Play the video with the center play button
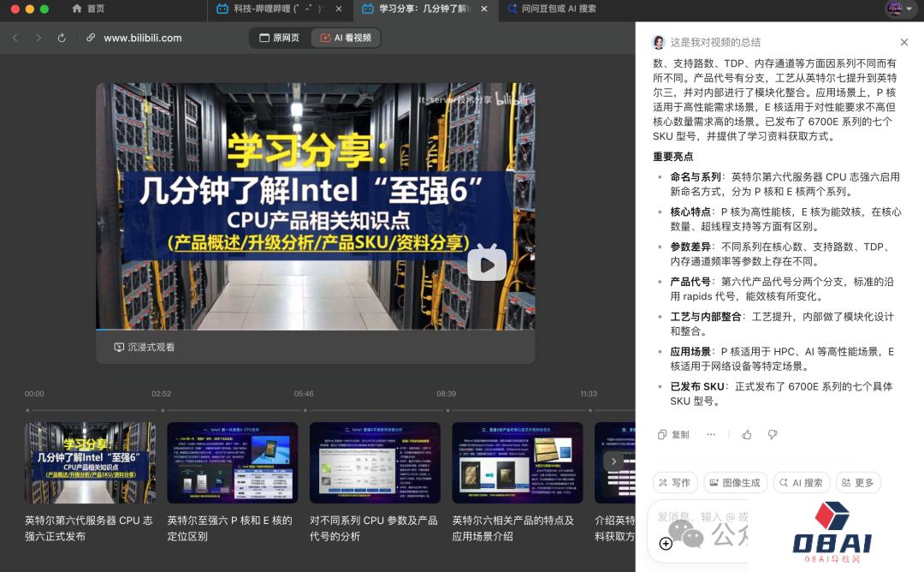The width and height of the screenshot is (924, 572). pos(486,264)
